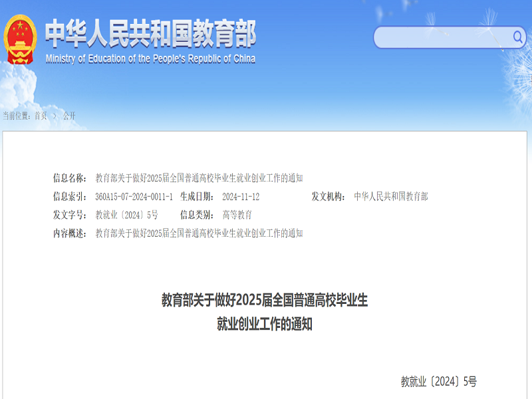532x399 pixels.
Task: Click the 信息类别 value 高等教育
Action: (237, 215)
